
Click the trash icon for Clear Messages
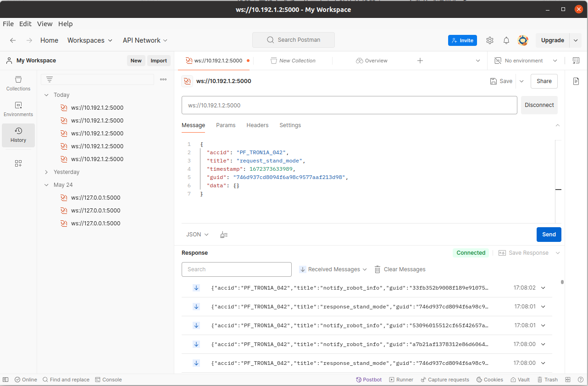tap(377, 269)
